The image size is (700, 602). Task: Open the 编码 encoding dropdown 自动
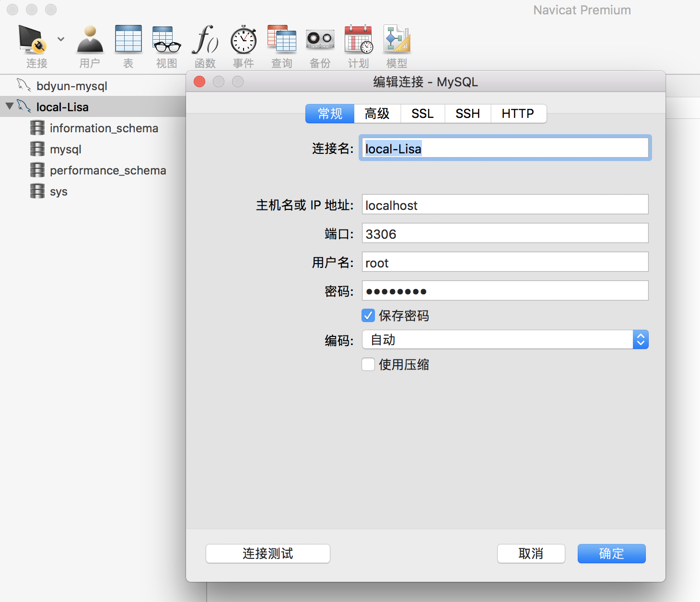(505, 340)
